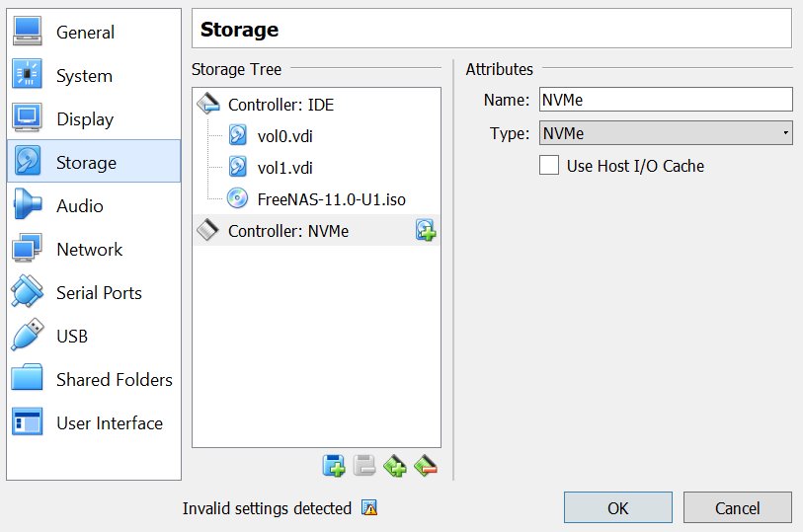Open the Display settings category
The width and height of the screenshot is (803, 532).
click(94, 118)
